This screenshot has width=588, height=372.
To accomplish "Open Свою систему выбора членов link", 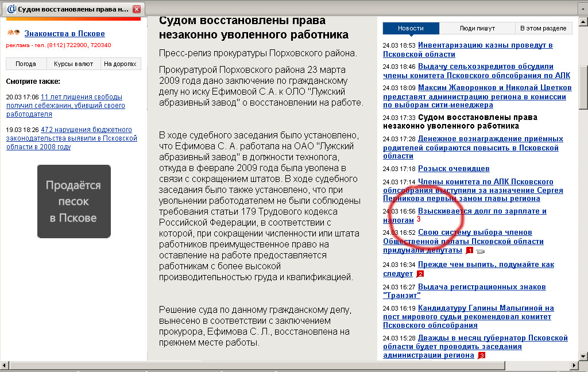I will point(463,241).
